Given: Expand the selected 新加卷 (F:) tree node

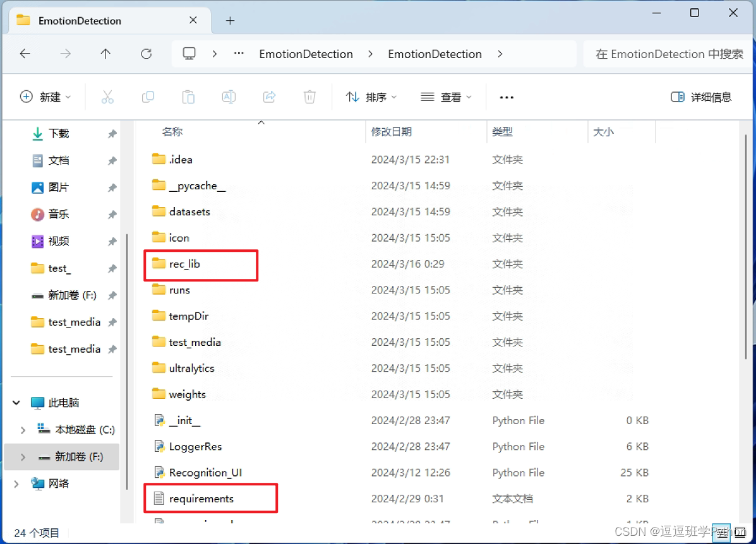Looking at the screenshot, I should click(x=23, y=457).
